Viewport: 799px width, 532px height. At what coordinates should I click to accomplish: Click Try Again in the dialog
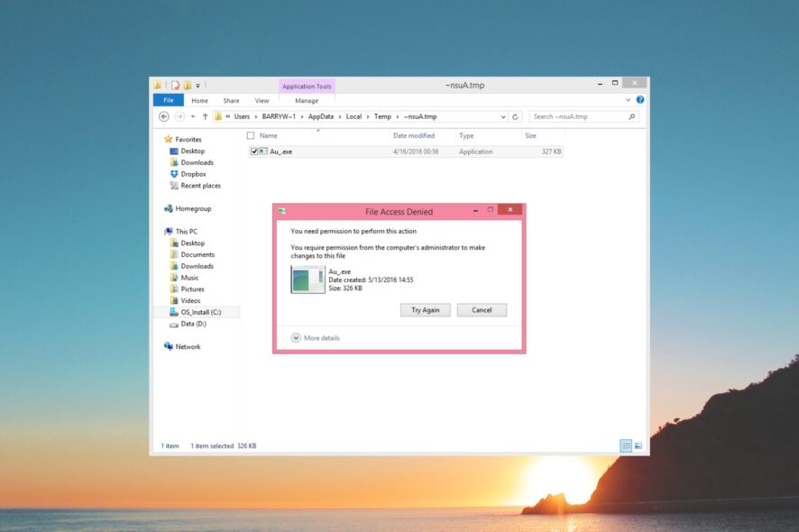[426, 310]
